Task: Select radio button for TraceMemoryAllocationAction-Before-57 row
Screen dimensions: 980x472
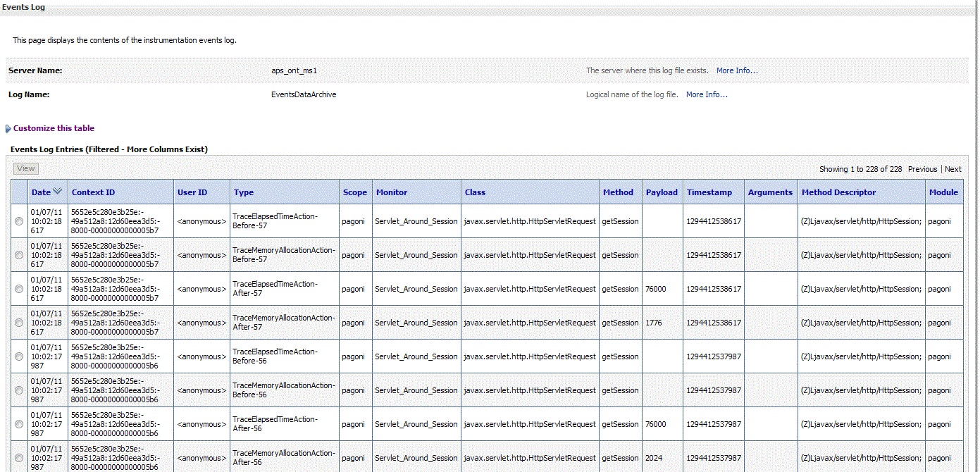Action: [19, 255]
